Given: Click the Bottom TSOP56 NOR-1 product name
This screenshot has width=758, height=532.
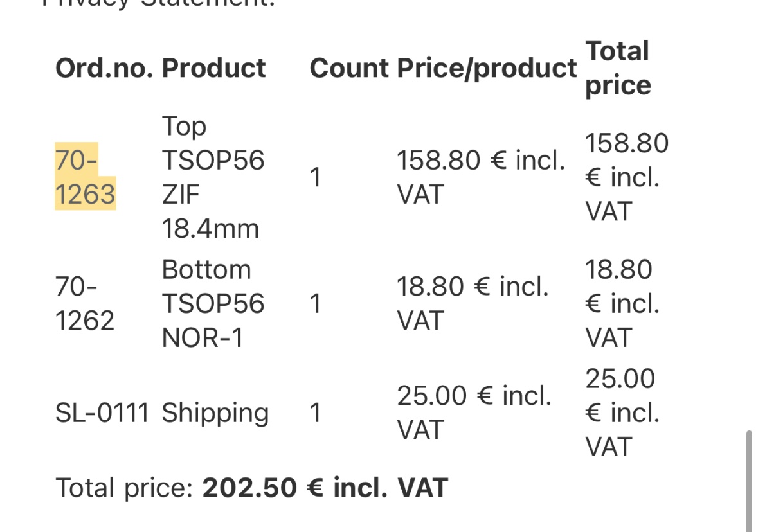Looking at the screenshot, I should click(x=213, y=303).
